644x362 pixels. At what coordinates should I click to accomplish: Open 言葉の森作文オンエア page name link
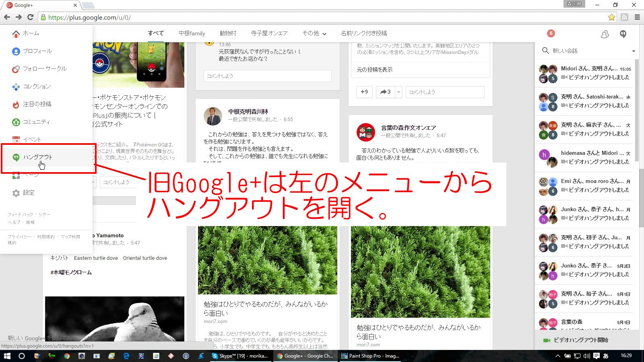click(409, 128)
